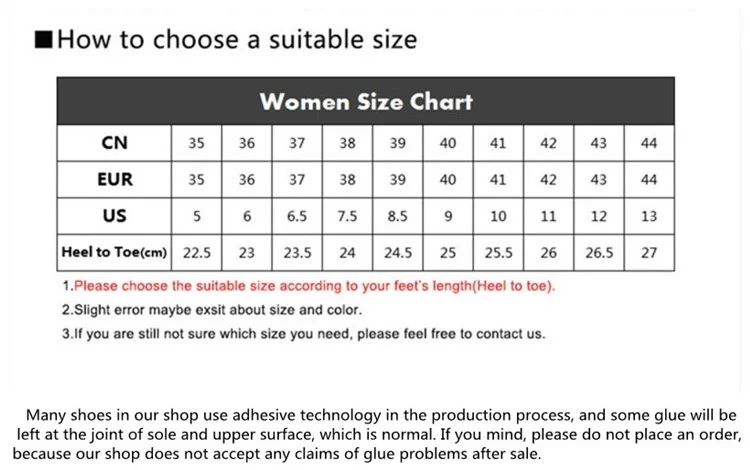Click US size 13 cell
Image resolution: width=750 pixels, height=470 pixels.
[x=649, y=216]
